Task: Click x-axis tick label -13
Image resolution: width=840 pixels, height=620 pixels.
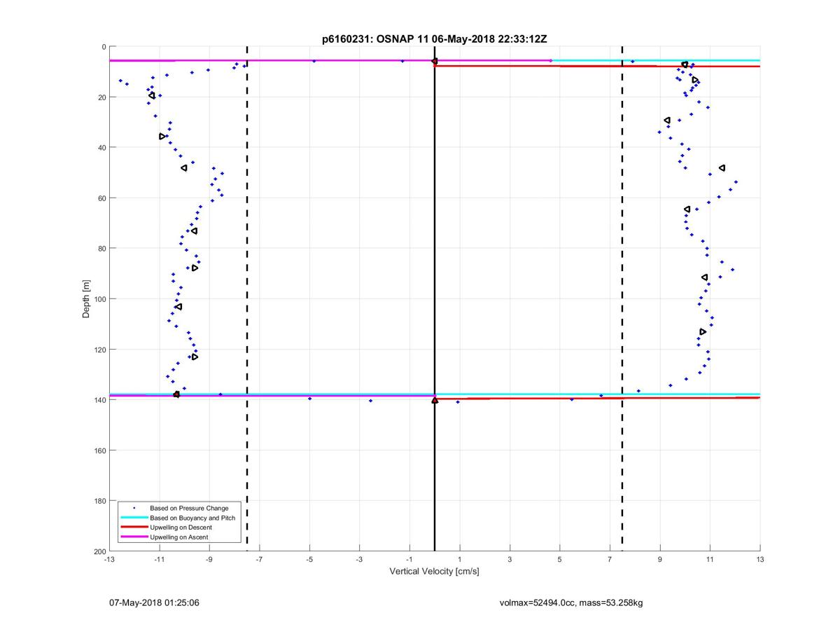Action: (108, 559)
